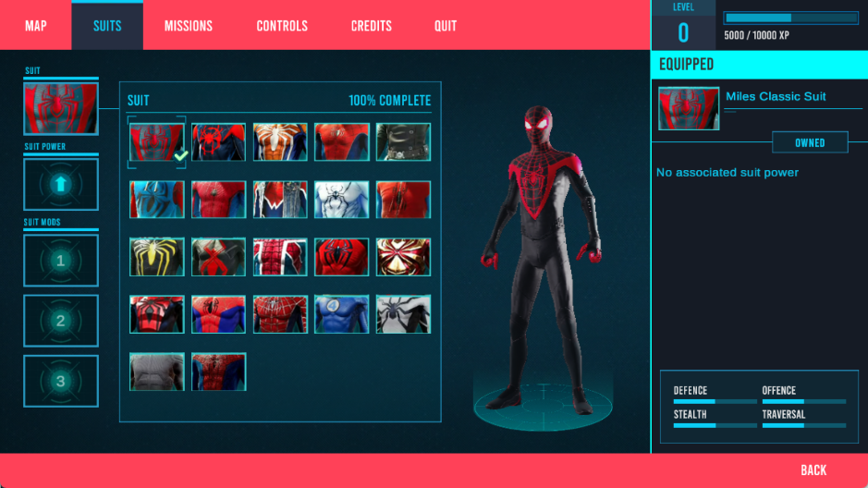Switch to the Suits tab
This screenshot has height=488, width=868.
[x=107, y=26]
